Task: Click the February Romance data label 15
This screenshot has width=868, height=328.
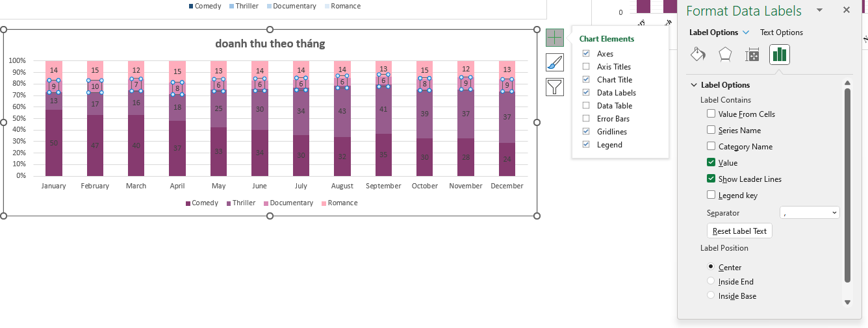Action: click(x=95, y=70)
